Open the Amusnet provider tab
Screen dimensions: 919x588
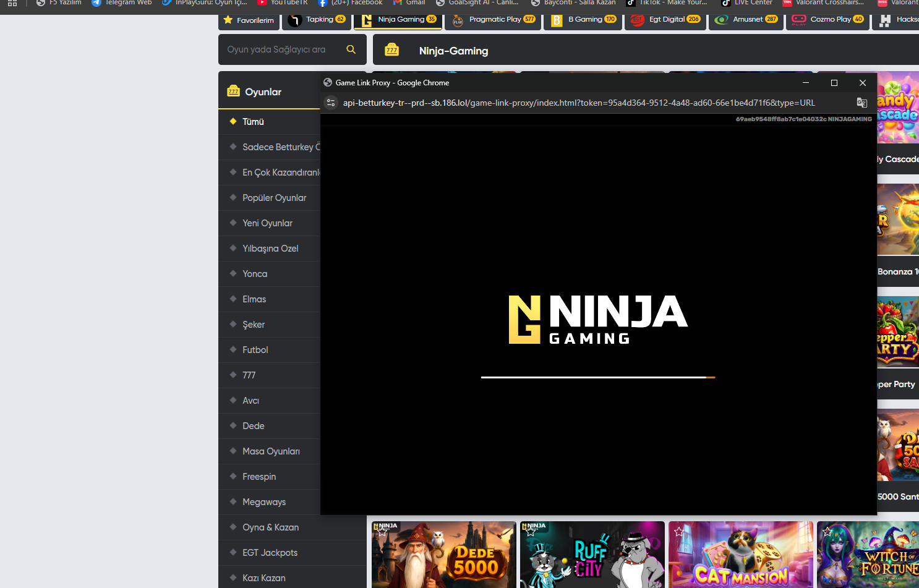[x=746, y=20]
